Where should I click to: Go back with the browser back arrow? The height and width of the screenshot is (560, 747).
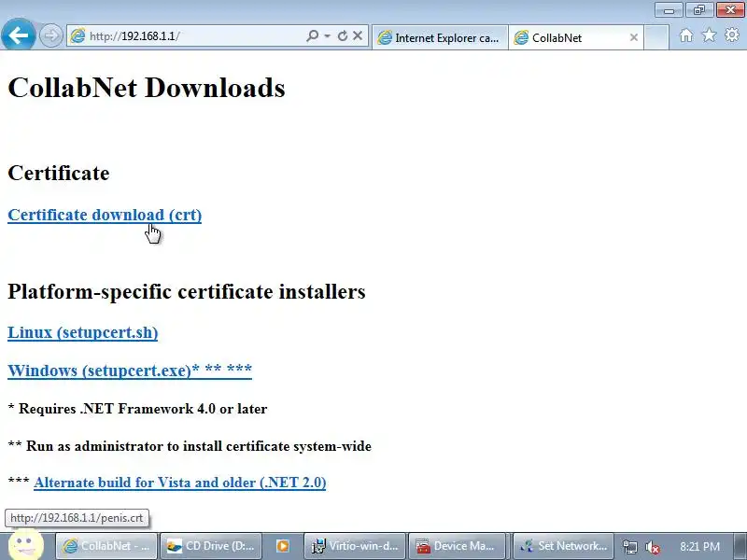[x=18, y=35]
